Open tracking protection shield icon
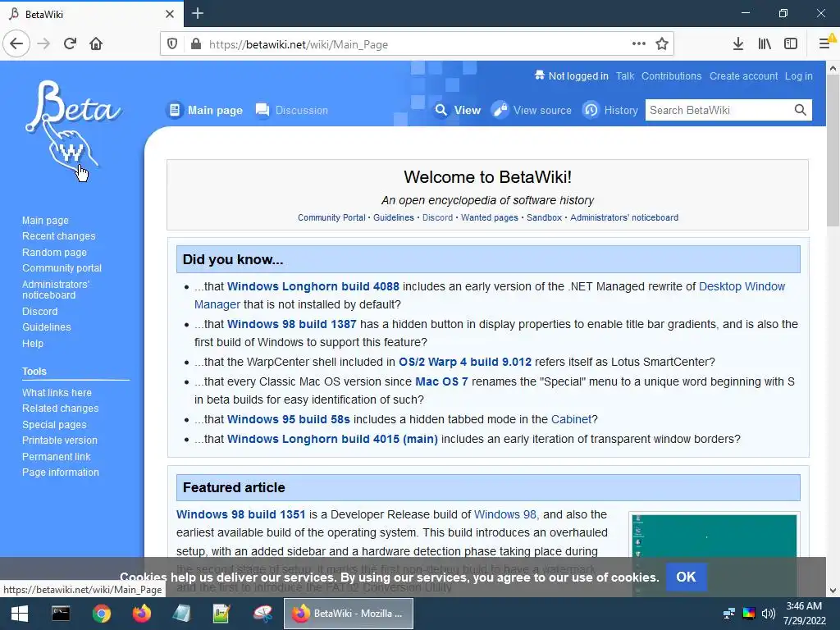 (172, 44)
